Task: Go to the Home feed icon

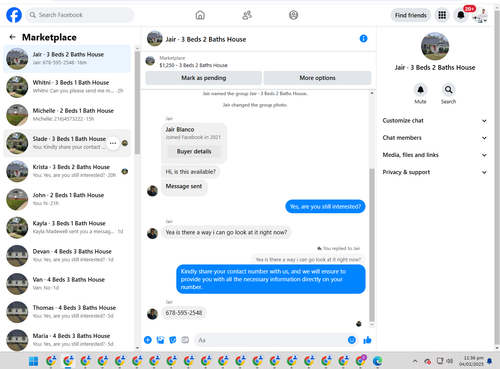Action: [x=200, y=15]
